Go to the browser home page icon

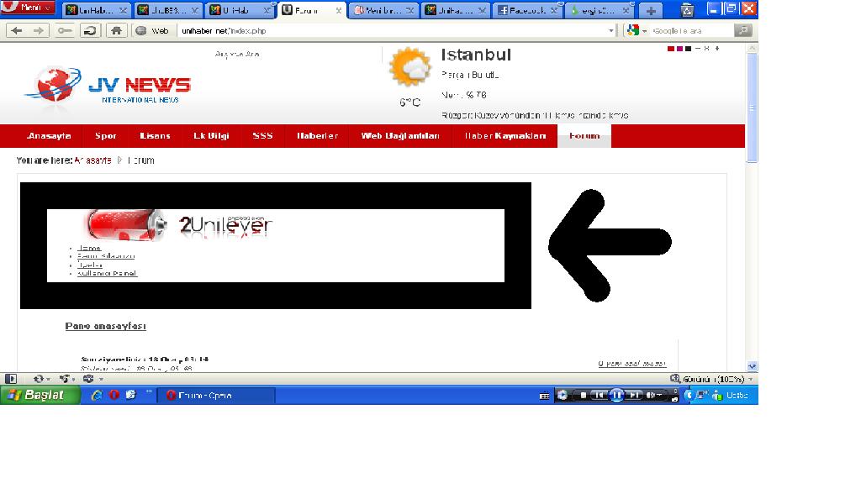coord(116,31)
